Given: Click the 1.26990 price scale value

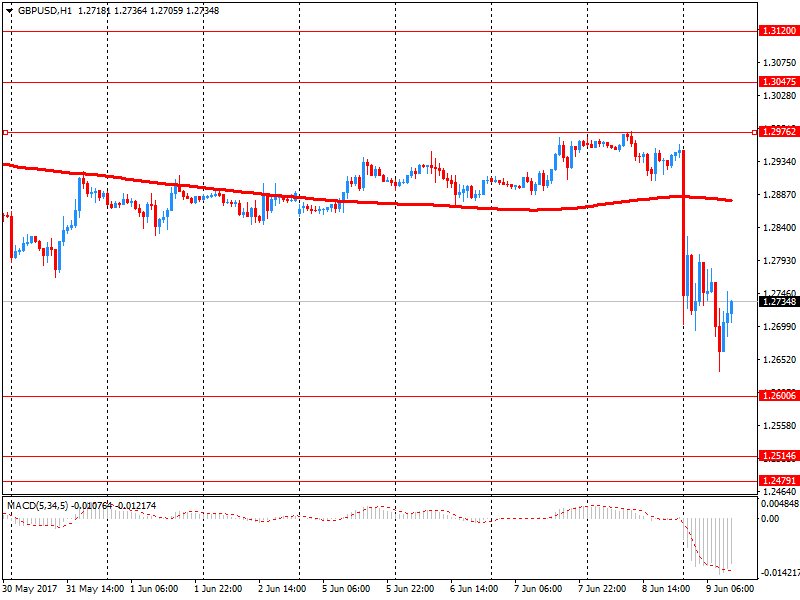Looking at the screenshot, I should pos(780,327).
